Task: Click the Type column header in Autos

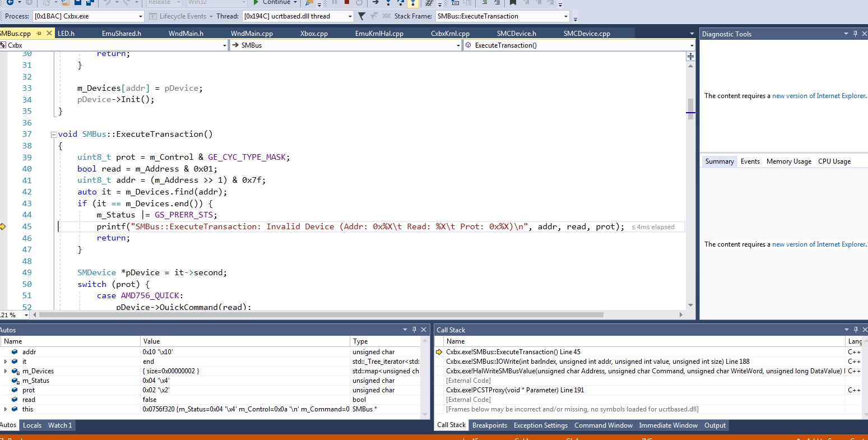Action: tap(385, 341)
